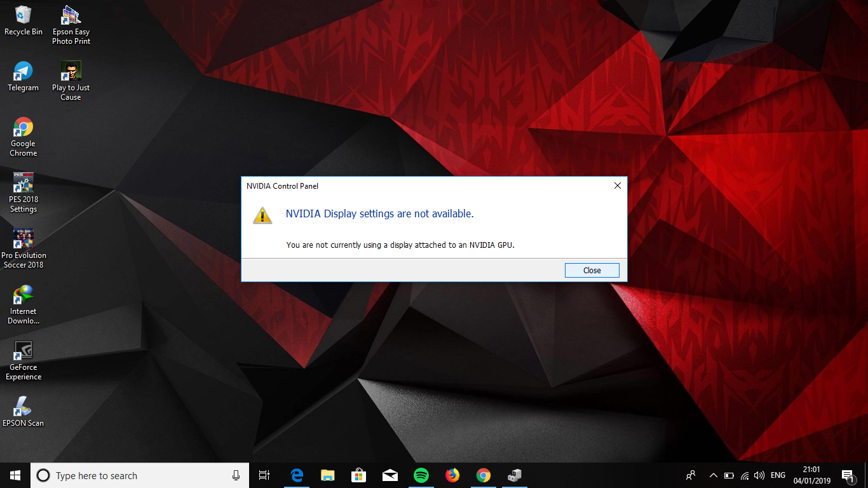868x488 pixels.
Task: Open the People icon in the taskbar
Action: click(691, 475)
